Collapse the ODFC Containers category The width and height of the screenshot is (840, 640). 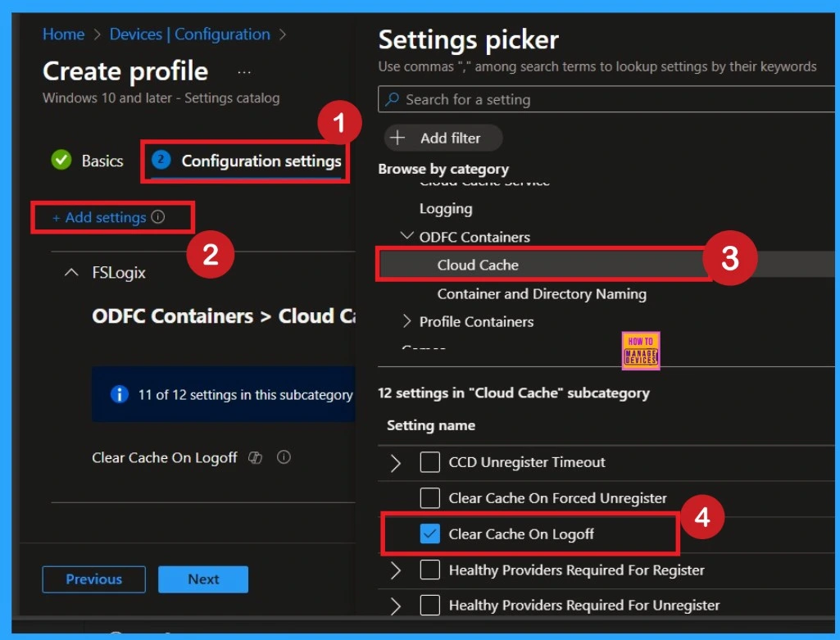tap(406, 238)
